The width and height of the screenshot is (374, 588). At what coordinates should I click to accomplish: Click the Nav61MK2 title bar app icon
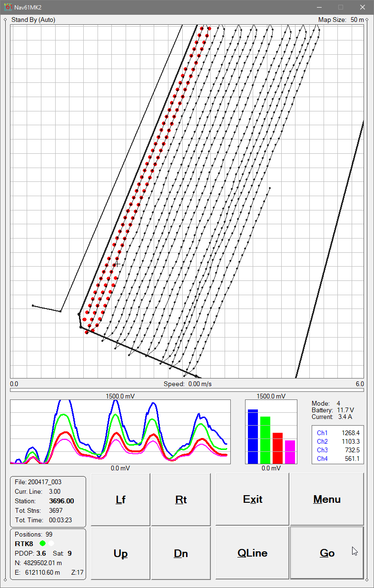8,7
